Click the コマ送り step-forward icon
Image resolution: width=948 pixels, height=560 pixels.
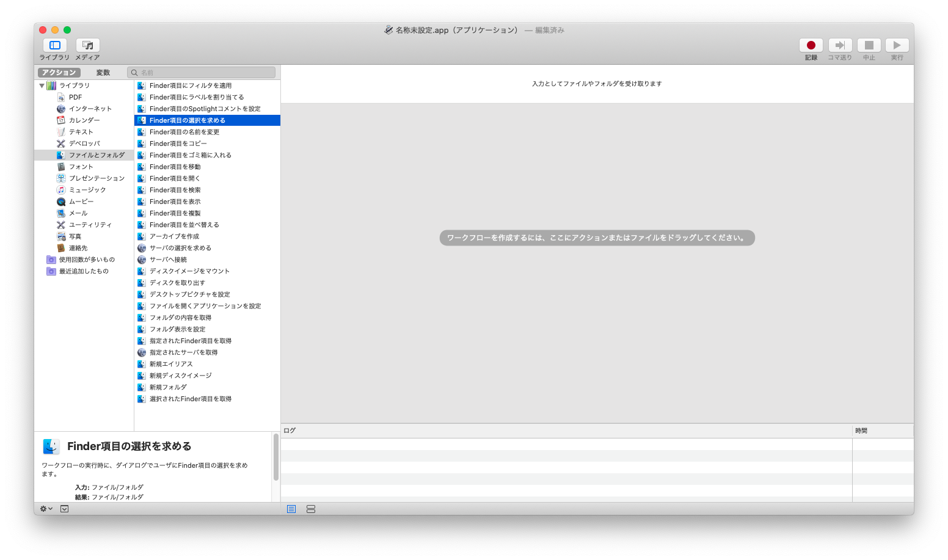[839, 45]
